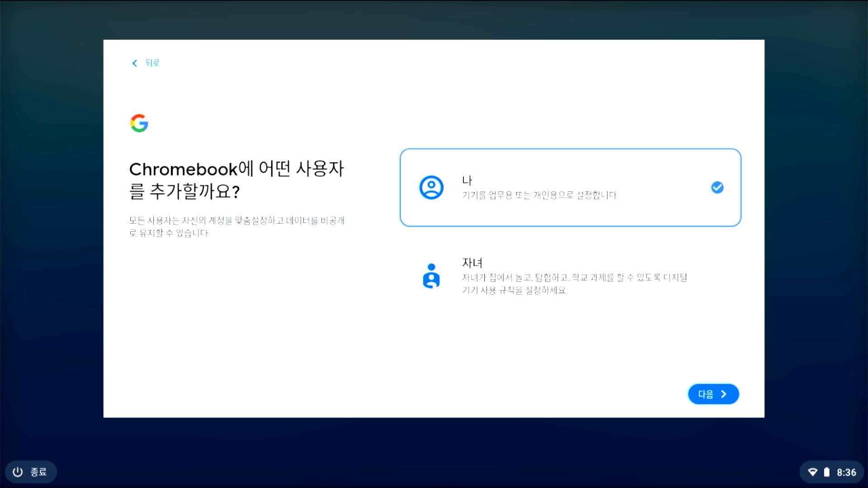Click the Wi-Fi status icon
This screenshot has height=488, width=868.
(x=812, y=472)
